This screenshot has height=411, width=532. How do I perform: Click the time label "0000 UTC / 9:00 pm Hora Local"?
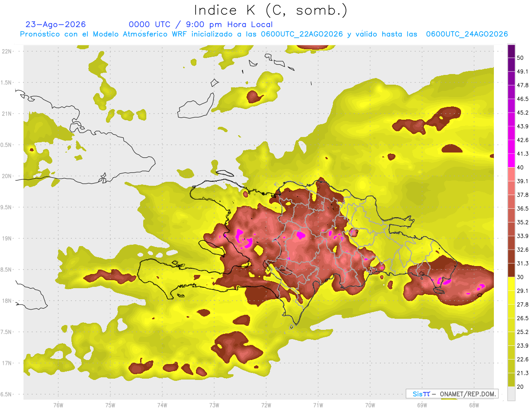tap(201, 24)
